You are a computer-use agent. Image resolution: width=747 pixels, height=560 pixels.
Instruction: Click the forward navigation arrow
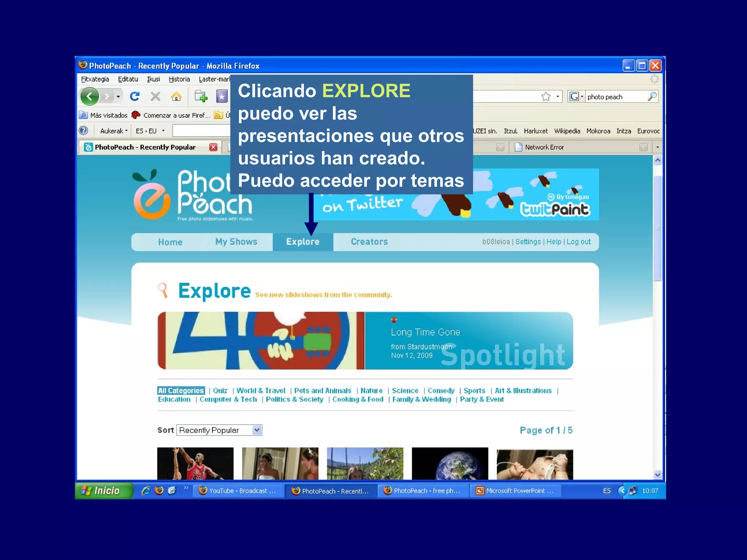click(107, 97)
